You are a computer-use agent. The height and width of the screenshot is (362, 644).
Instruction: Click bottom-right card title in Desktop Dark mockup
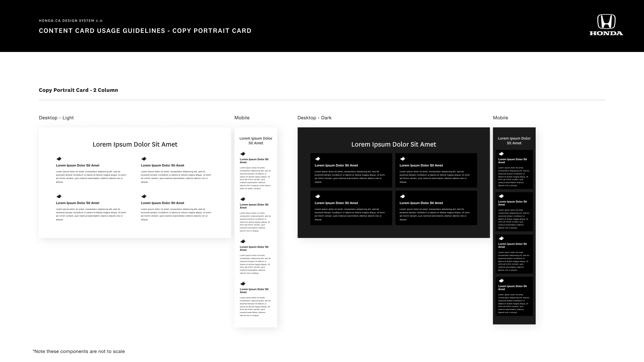421,203
